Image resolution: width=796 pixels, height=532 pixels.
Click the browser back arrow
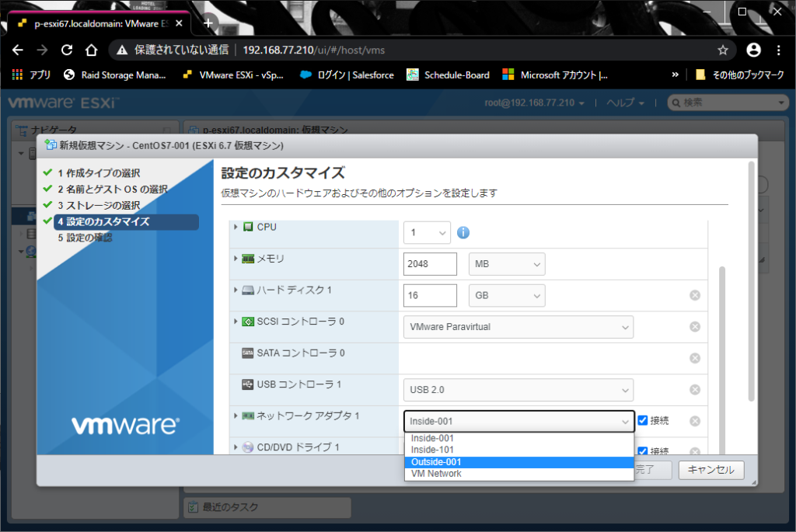point(18,50)
